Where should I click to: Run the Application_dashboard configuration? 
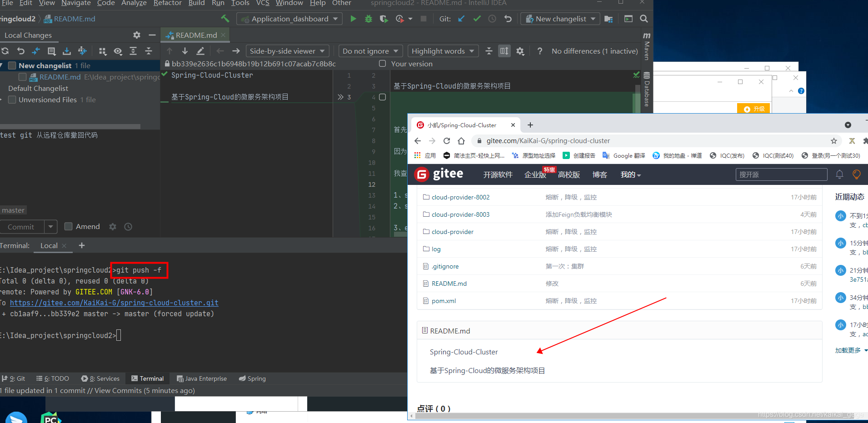(353, 19)
